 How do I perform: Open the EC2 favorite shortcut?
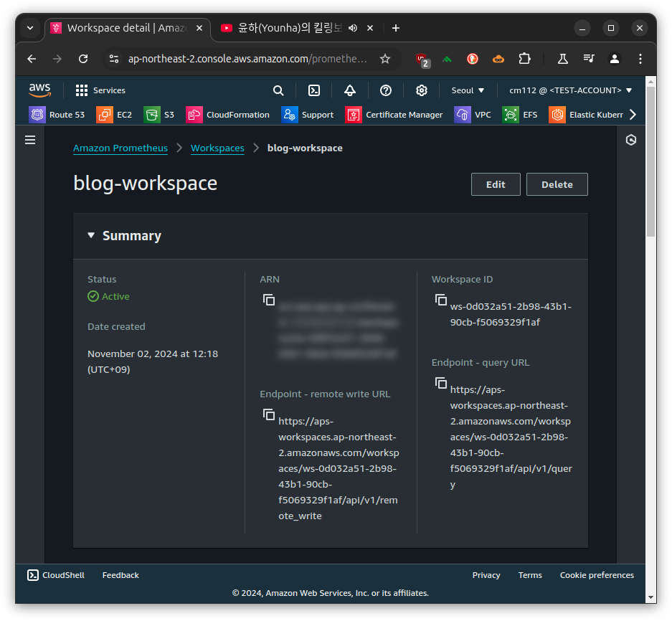(115, 115)
